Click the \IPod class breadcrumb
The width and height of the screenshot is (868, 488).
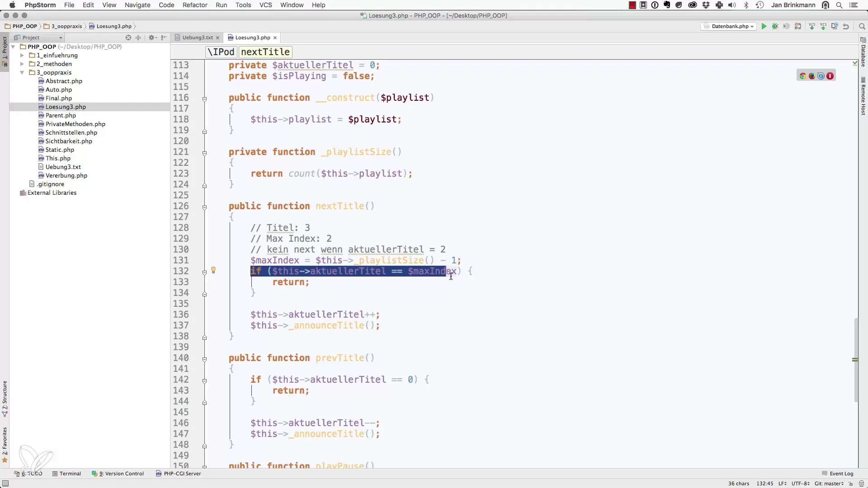pyautogui.click(x=221, y=52)
